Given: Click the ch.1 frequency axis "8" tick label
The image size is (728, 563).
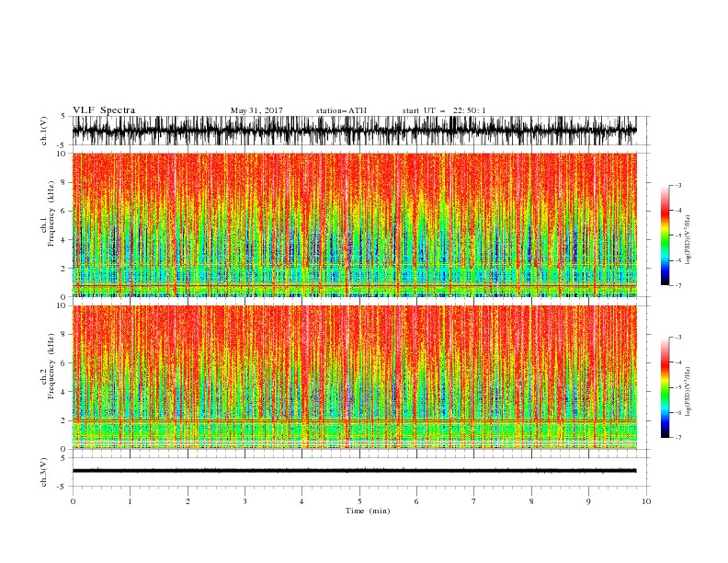Looking at the screenshot, I should (x=63, y=182).
